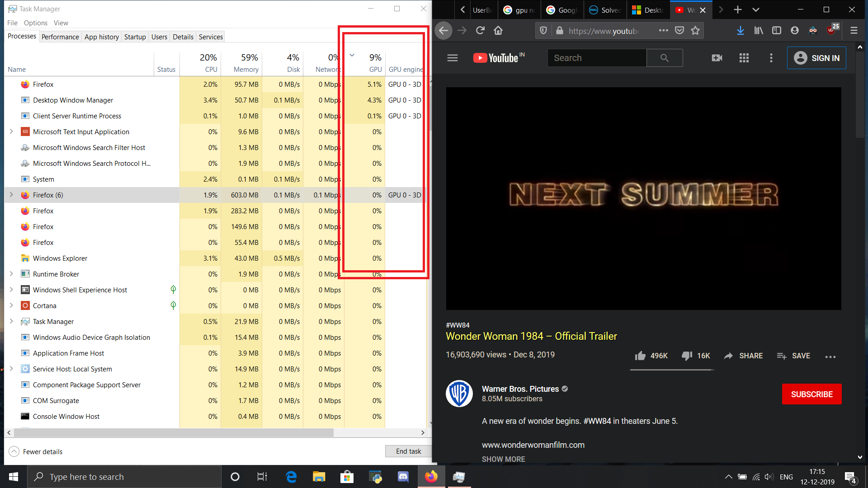Click YouTube search magnifier button
868x488 pixels.
[665, 58]
